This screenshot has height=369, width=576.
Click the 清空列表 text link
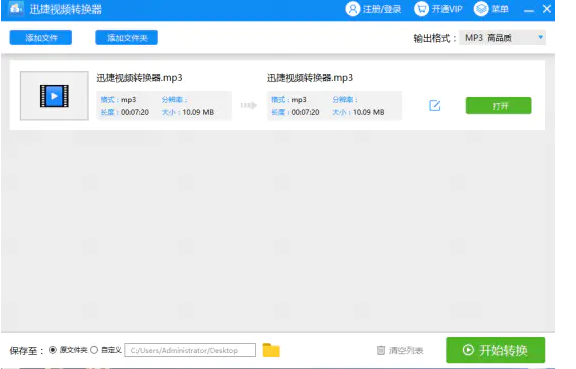coord(406,351)
